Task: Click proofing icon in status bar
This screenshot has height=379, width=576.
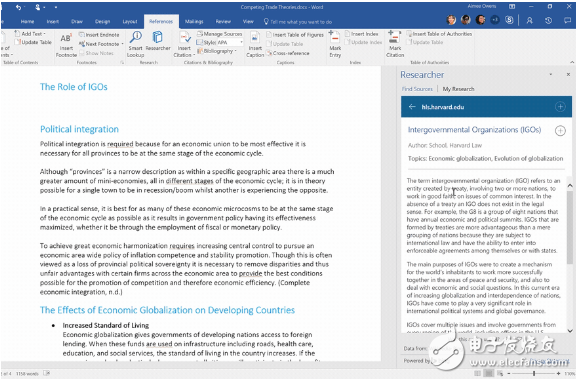Action: [46, 373]
